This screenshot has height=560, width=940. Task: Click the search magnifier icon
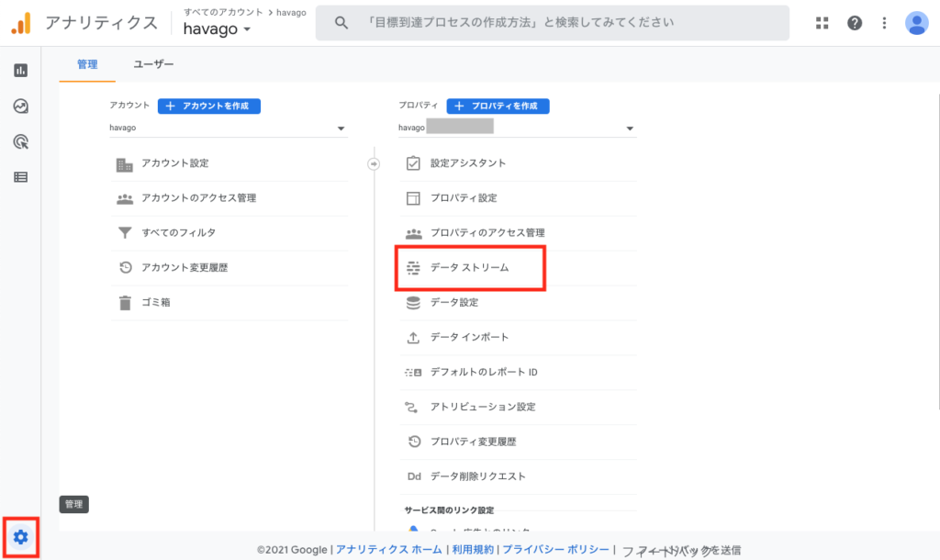pos(341,23)
